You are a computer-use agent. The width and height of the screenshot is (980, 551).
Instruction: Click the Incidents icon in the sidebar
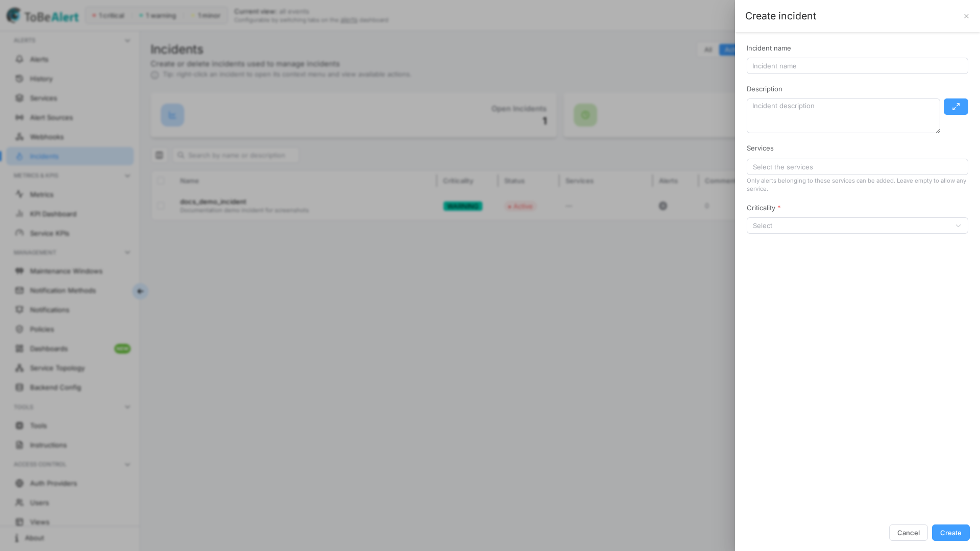[x=19, y=156]
